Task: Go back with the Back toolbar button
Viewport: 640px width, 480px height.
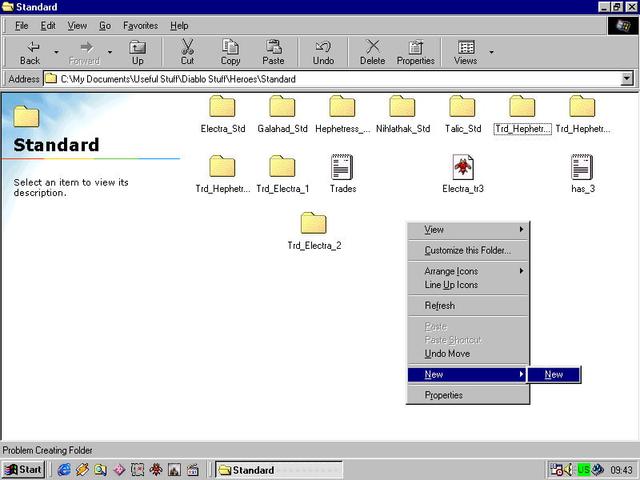Action: click(x=30, y=52)
